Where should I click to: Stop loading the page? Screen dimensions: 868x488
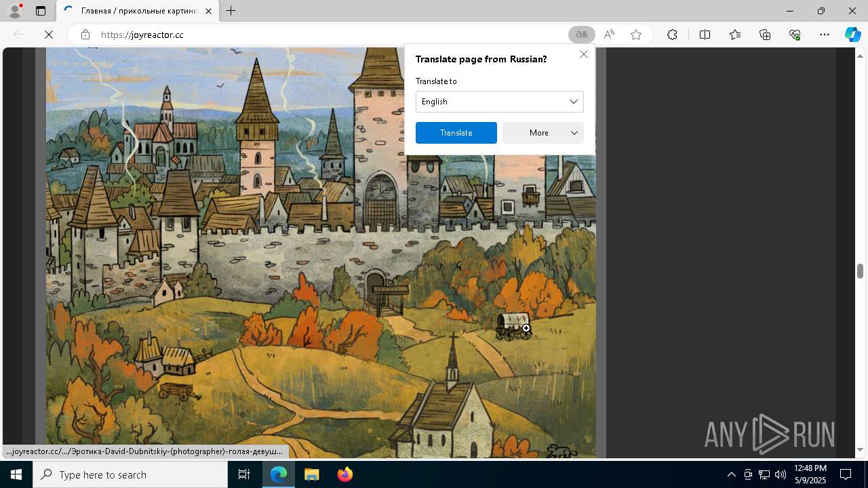pyautogui.click(x=49, y=35)
